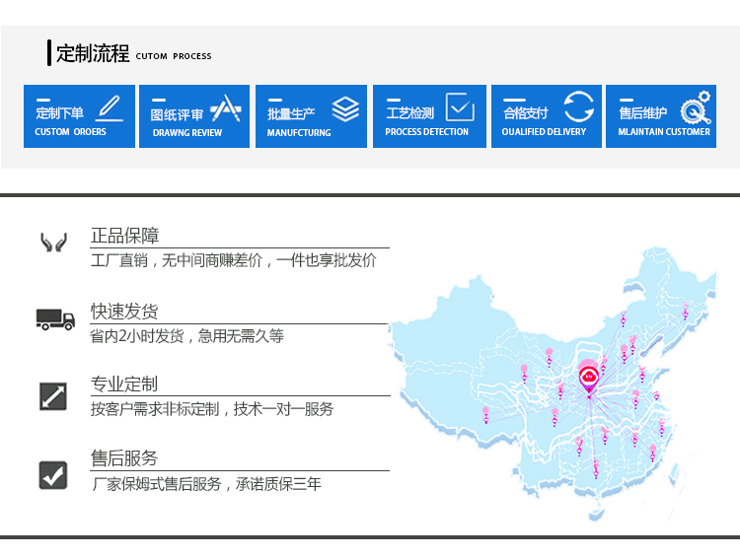The height and width of the screenshot is (560, 740).
Task: Choose the QUALIFIED DELIVERY tile
Action: tap(545, 116)
